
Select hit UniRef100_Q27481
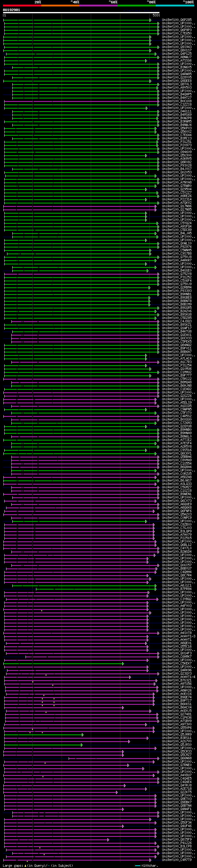(x=177, y=714)
